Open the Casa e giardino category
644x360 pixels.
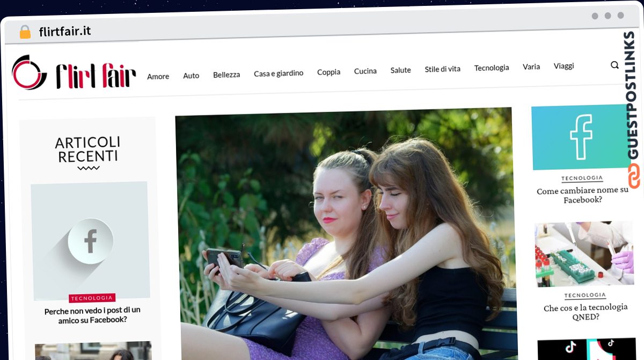(279, 73)
